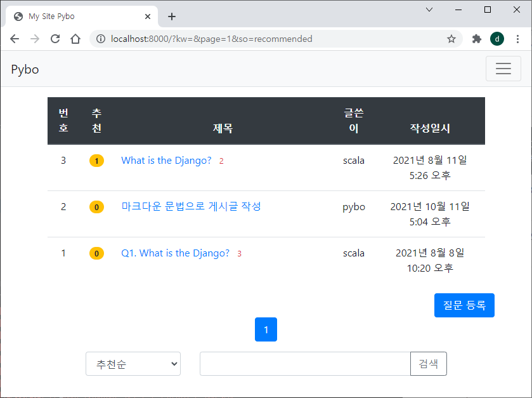Click date '2021년 10월 11일 5:04 오후'

click(x=430, y=214)
